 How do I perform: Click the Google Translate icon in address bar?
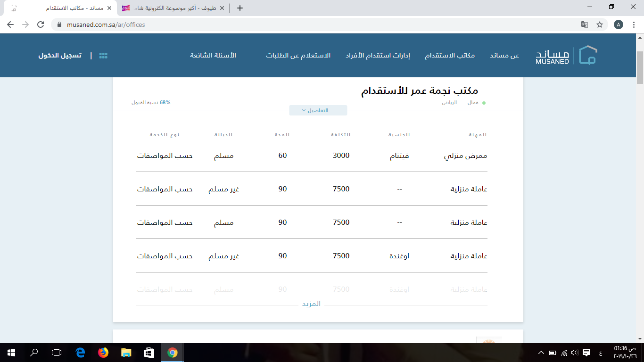tap(584, 25)
